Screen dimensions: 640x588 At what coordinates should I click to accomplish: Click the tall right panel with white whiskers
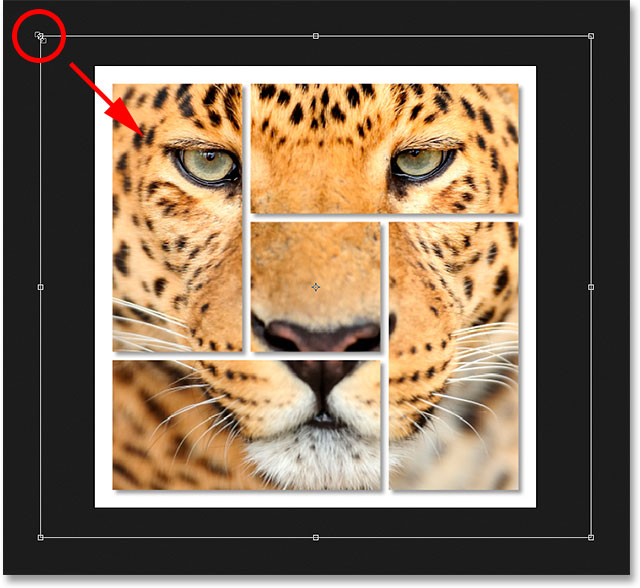coord(453,356)
